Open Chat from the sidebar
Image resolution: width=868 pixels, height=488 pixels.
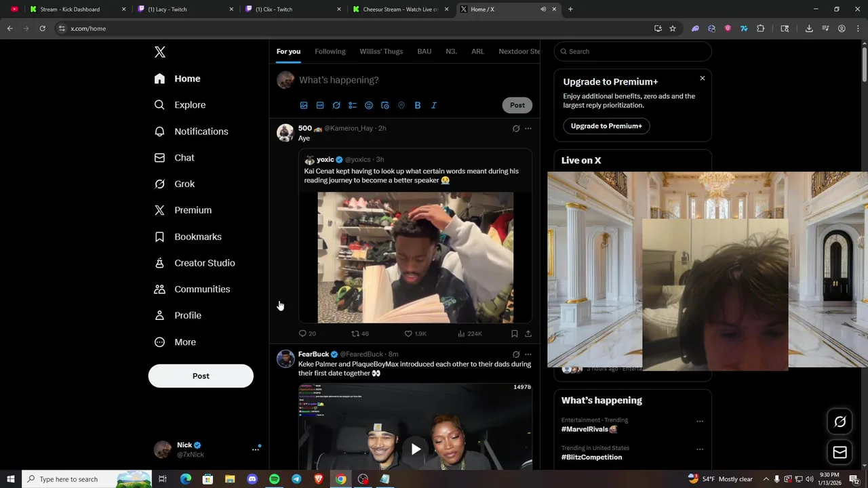coord(174,158)
